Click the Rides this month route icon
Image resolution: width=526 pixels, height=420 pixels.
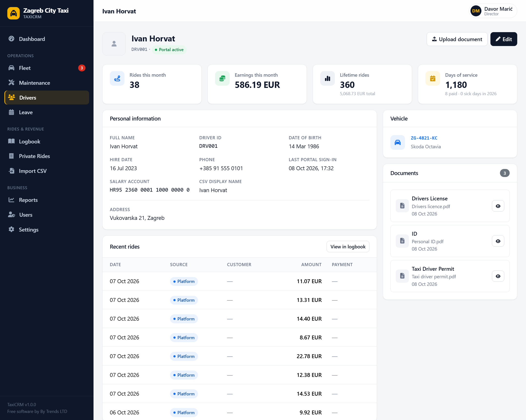[x=117, y=78]
